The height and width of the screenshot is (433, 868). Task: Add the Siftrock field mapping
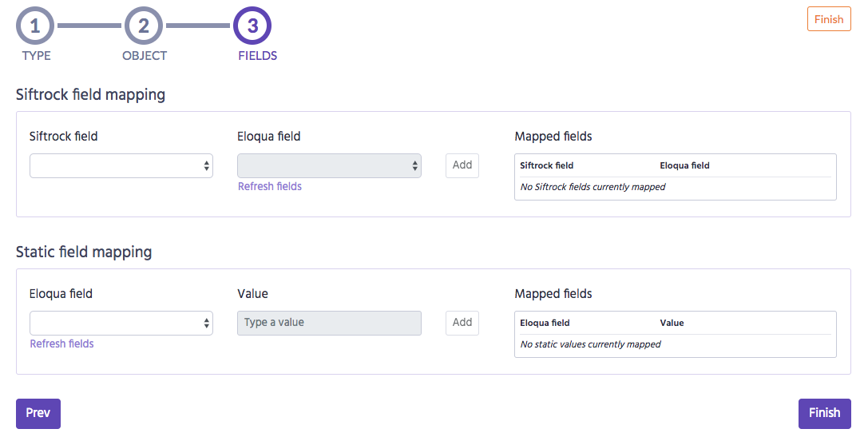coord(462,165)
